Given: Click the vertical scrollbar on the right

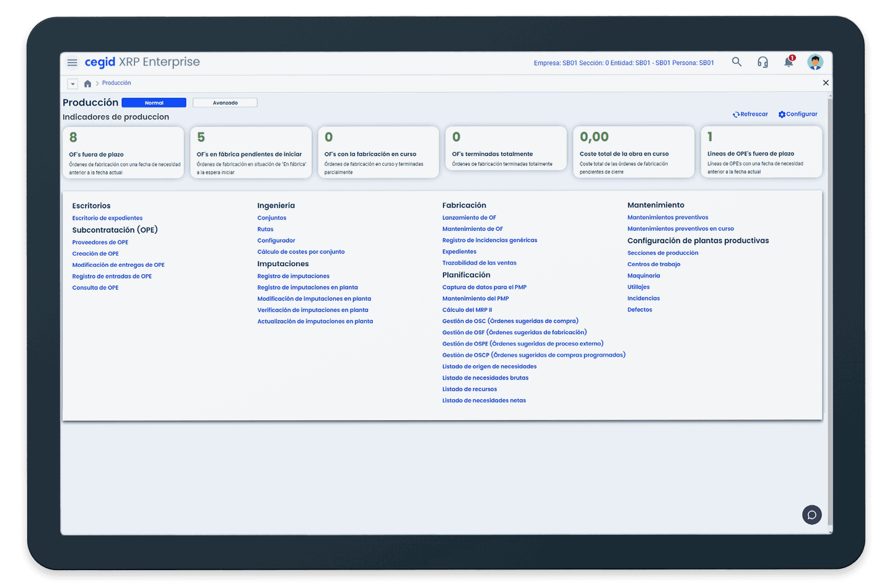Looking at the screenshot, I should (x=829, y=309).
